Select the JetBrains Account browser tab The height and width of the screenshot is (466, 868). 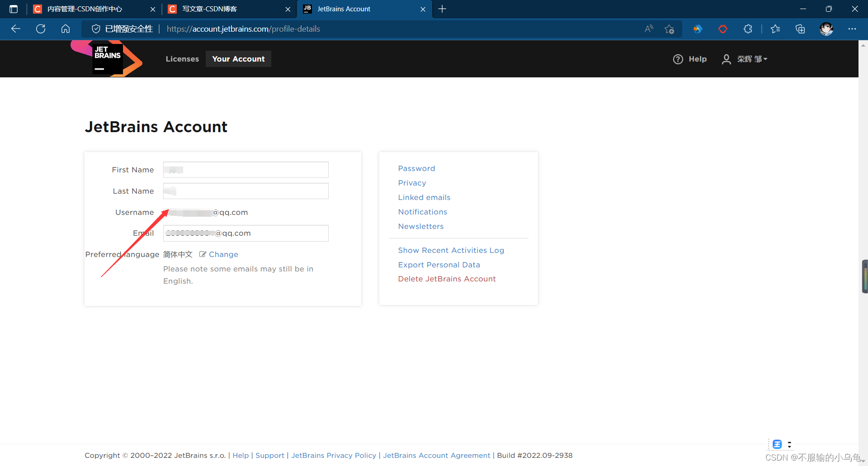pyautogui.click(x=364, y=9)
